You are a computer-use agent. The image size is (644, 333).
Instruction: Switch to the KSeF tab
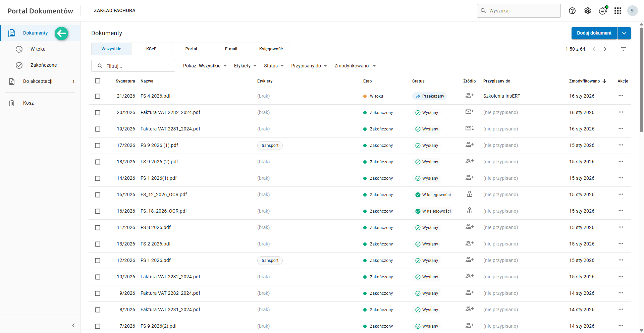tap(151, 49)
